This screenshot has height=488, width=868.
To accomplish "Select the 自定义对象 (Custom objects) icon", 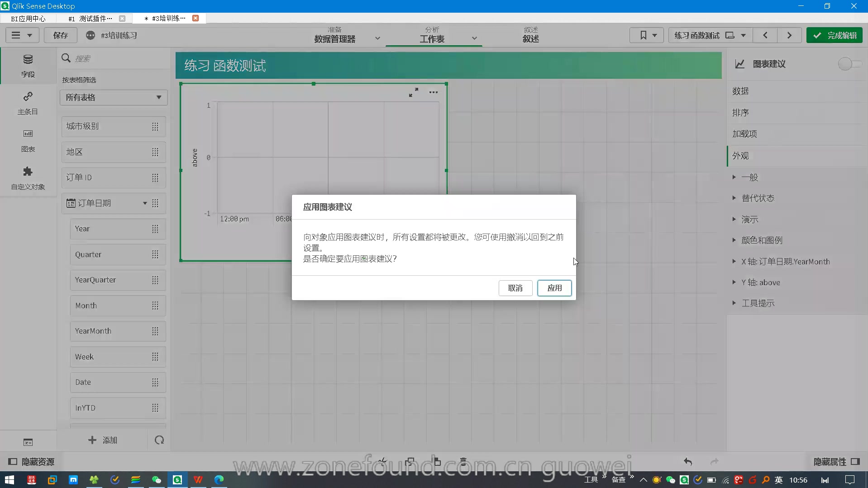I will point(28,178).
